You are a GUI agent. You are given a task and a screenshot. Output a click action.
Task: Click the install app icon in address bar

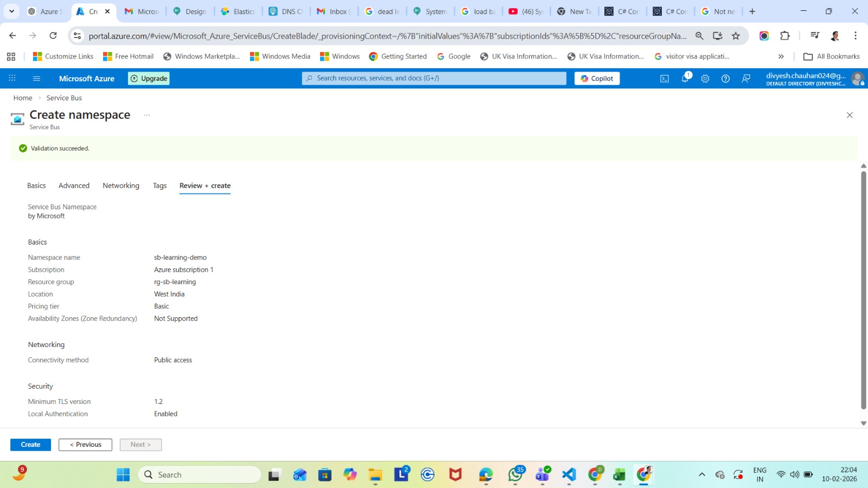[717, 36]
